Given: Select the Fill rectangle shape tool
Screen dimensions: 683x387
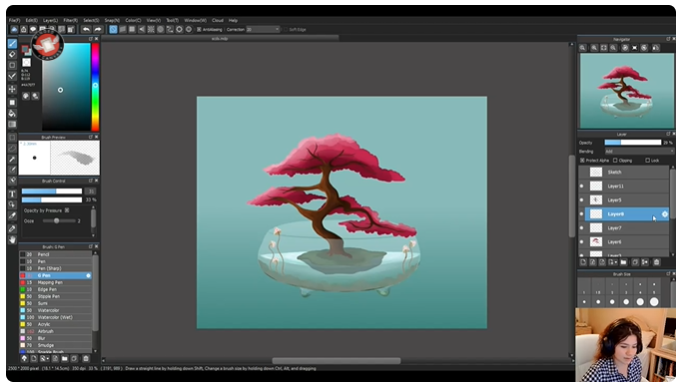Looking at the screenshot, I should [12, 102].
